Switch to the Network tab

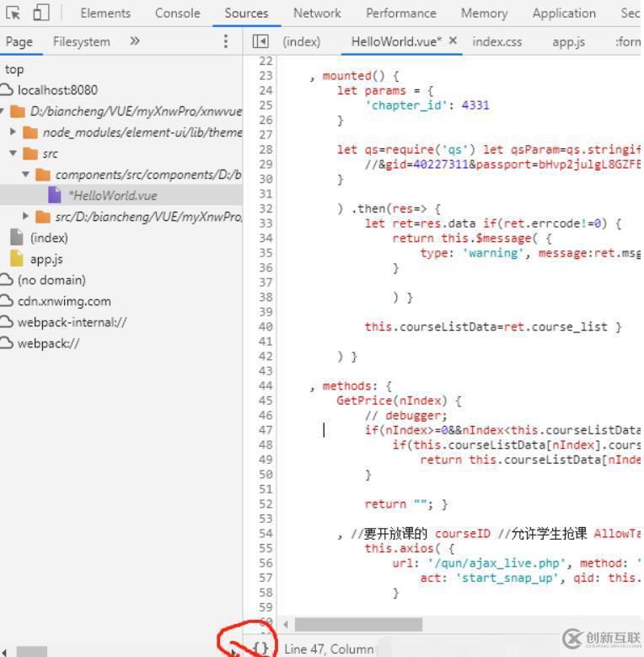click(317, 13)
